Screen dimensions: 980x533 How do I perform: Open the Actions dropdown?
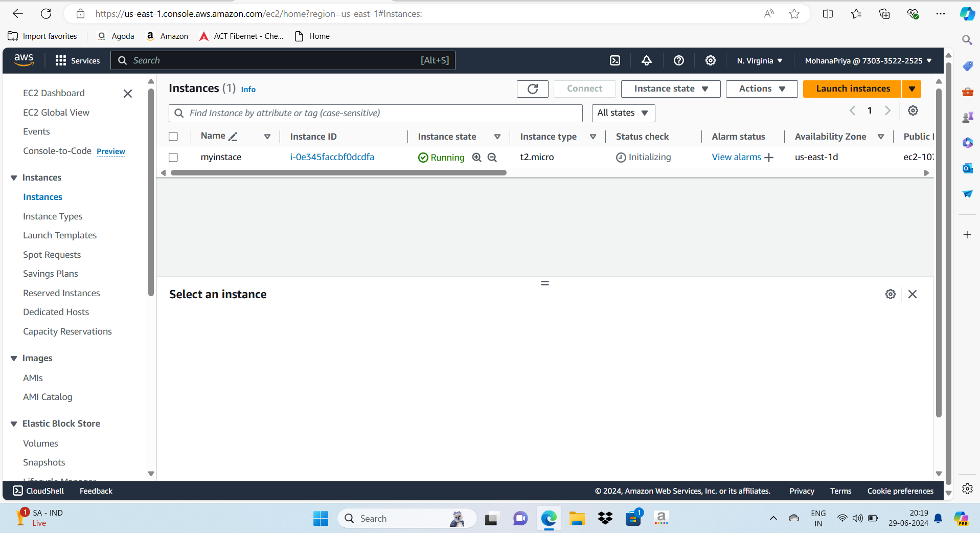[762, 89]
